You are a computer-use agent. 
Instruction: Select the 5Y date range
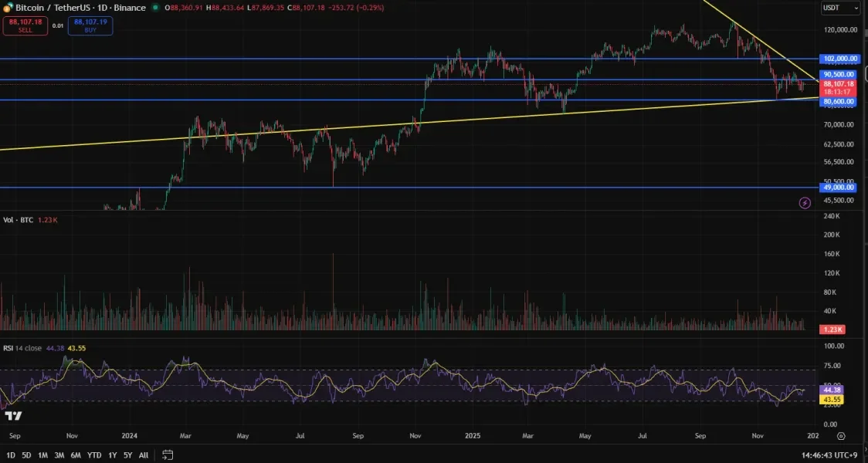128,455
